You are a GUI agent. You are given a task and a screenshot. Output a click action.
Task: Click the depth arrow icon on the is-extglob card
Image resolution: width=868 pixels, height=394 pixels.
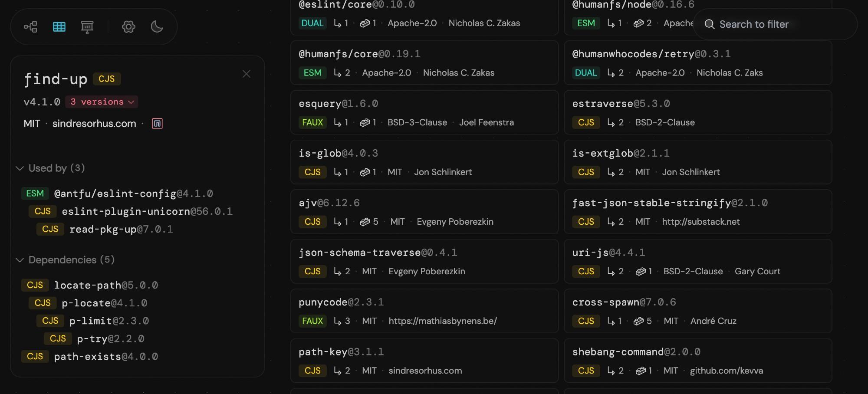tap(611, 172)
